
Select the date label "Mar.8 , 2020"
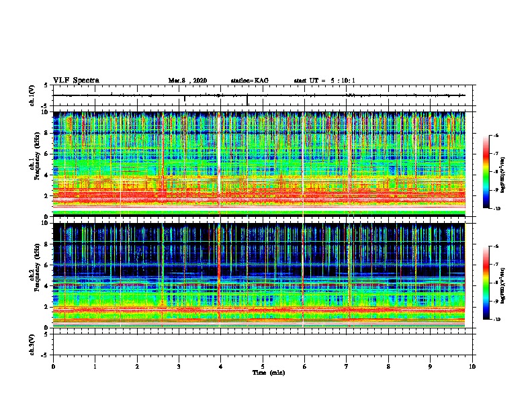187,81
